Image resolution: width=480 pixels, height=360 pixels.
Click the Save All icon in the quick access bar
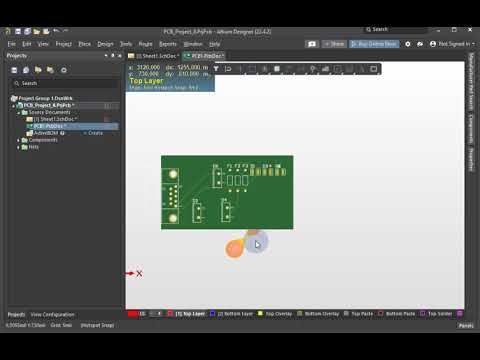pyautogui.click(x=27, y=31)
